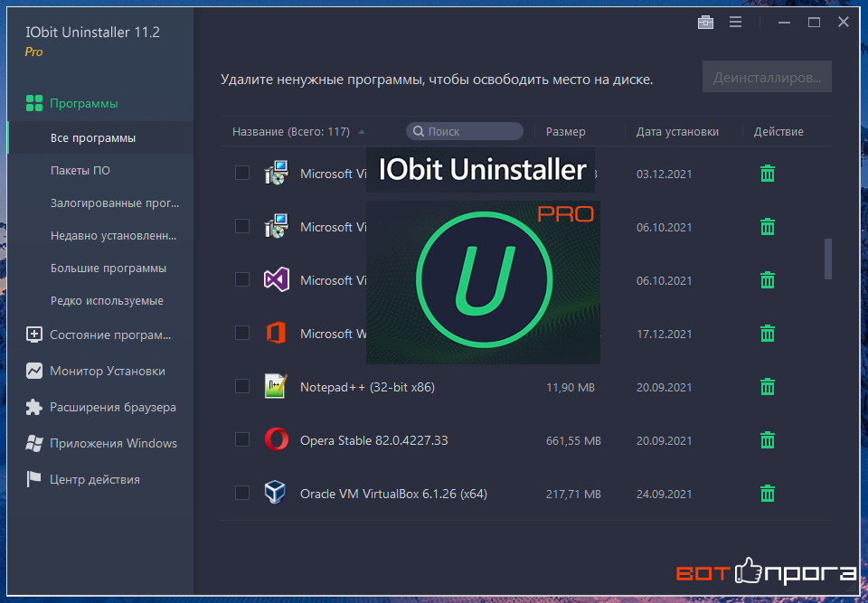868x603 pixels.
Task: Check the Oracle VM VirtualBox checkbox
Action: pyautogui.click(x=242, y=493)
